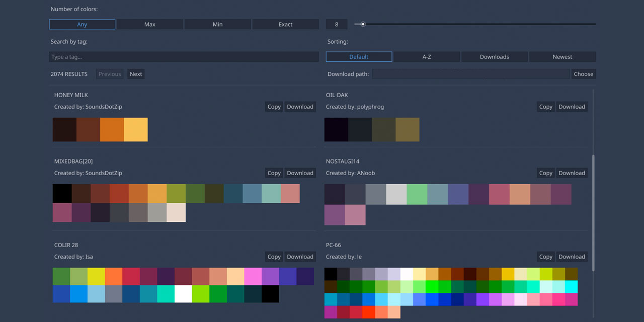
Task: Pick the cyan swatch in PC-66
Action: pyautogui.click(x=571, y=287)
